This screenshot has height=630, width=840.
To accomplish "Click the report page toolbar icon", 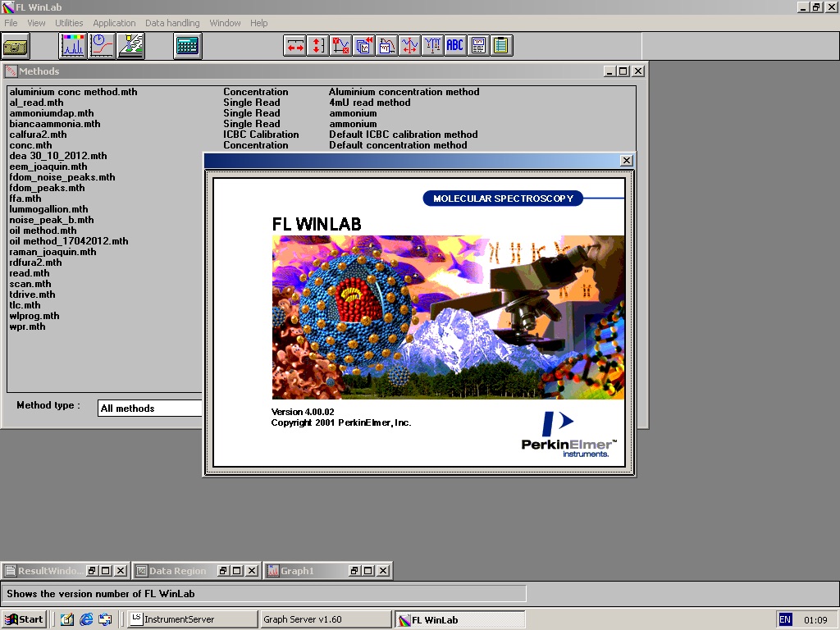I will 478,46.
